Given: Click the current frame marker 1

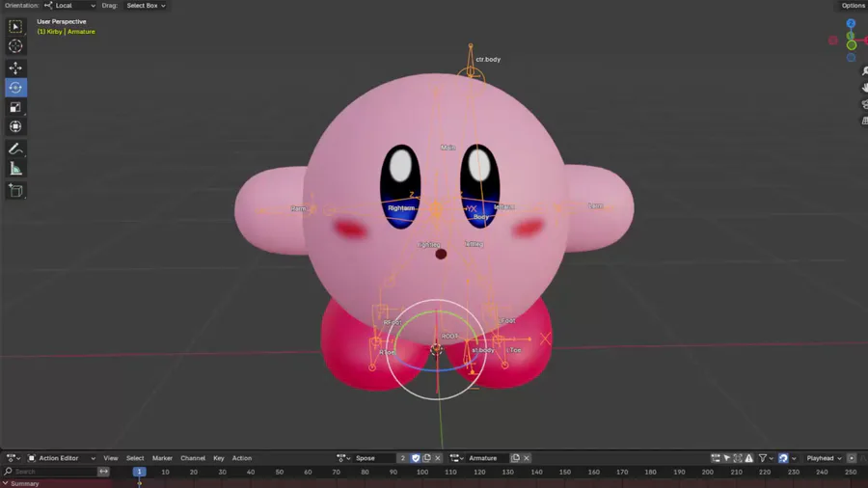Looking at the screenshot, I should click(139, 472).
